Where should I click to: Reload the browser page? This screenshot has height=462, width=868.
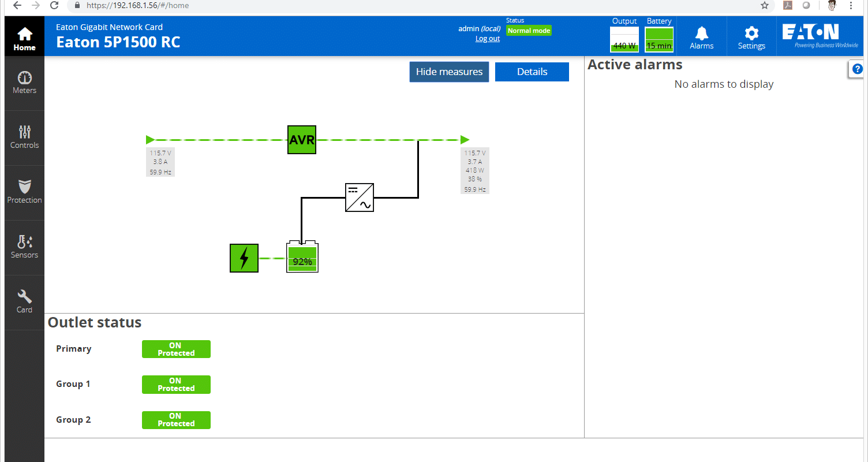54,5
